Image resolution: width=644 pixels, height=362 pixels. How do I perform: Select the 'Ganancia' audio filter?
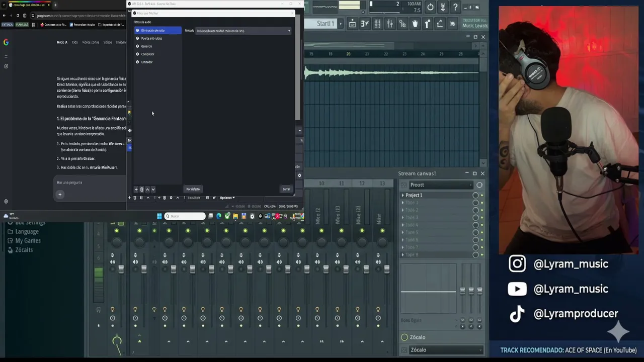point(158,46)
